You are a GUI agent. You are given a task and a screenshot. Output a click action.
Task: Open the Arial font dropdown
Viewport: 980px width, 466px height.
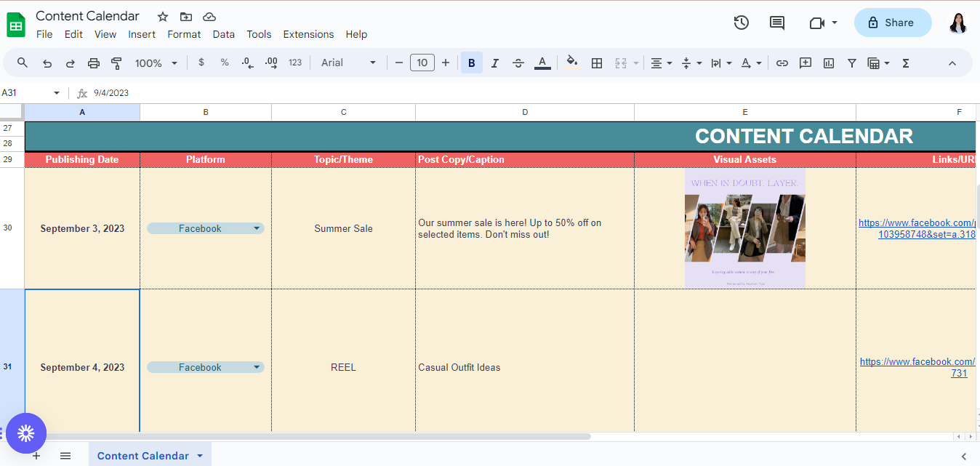click(349, 63)
